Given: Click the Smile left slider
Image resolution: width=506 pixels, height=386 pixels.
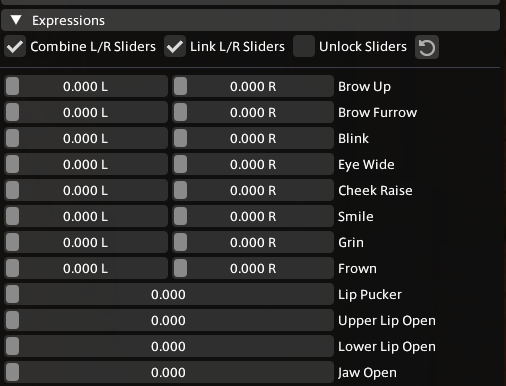Looking at the screenshot, I should click(86, 216).
